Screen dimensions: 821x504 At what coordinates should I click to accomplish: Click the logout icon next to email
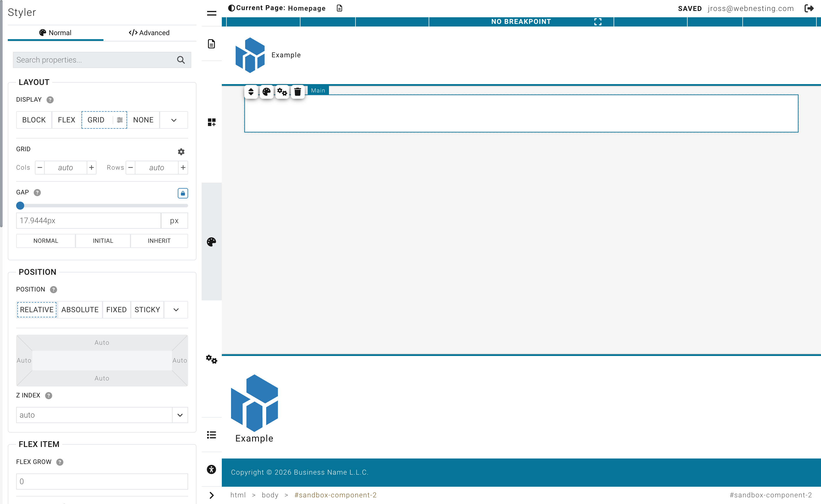[x=809, y=8]
